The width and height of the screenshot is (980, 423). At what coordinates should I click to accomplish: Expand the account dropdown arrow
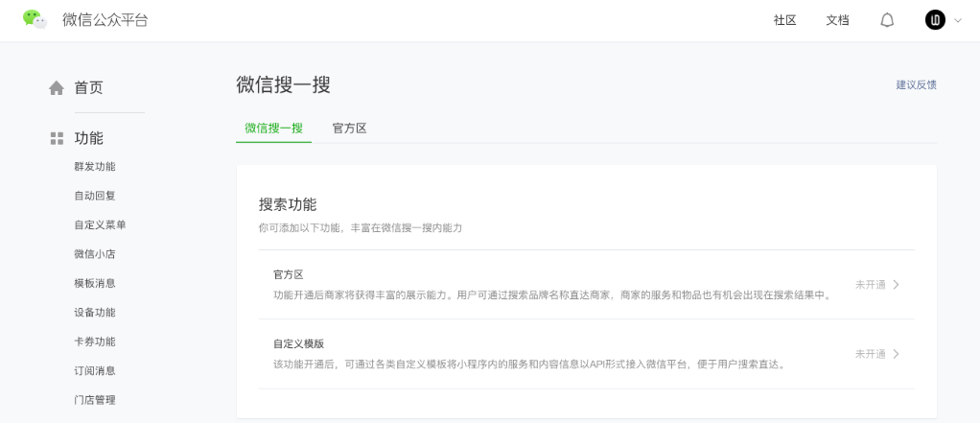958,20
